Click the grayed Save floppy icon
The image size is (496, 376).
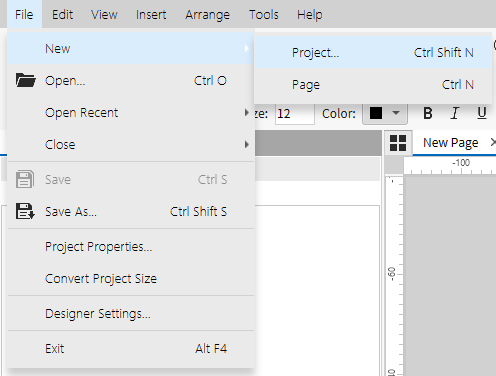25,179
